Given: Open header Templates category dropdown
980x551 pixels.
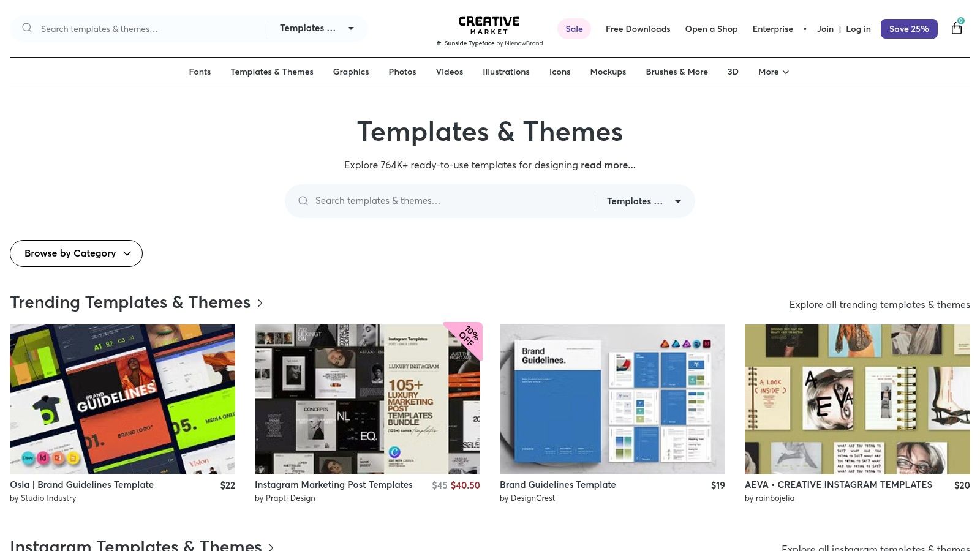Looking at the screenshot, I should (317, 28).
